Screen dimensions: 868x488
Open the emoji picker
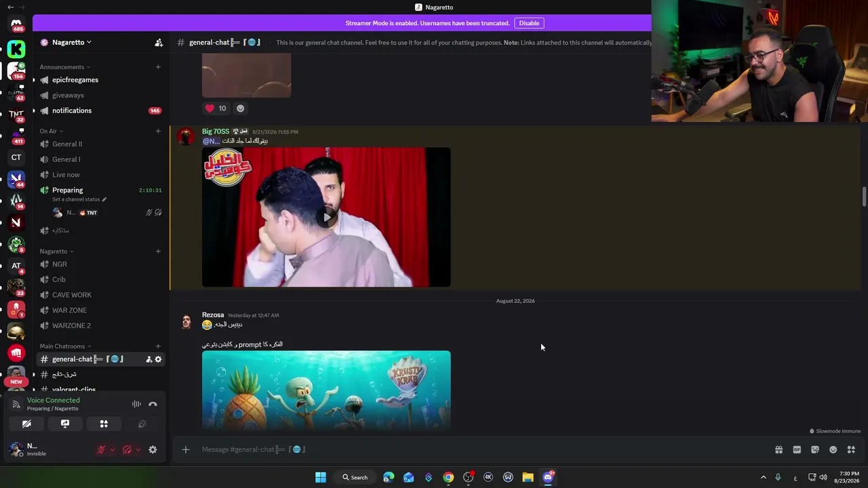click(833, 449)
